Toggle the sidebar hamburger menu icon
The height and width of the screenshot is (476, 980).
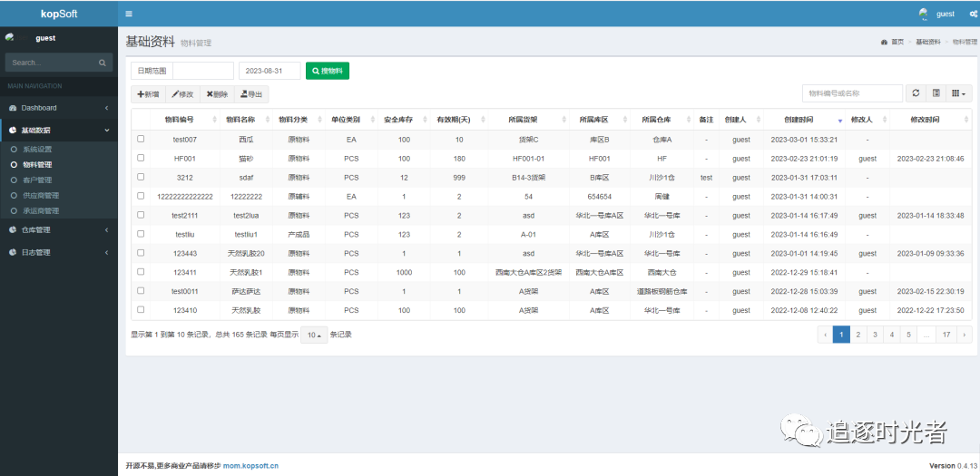129,14
